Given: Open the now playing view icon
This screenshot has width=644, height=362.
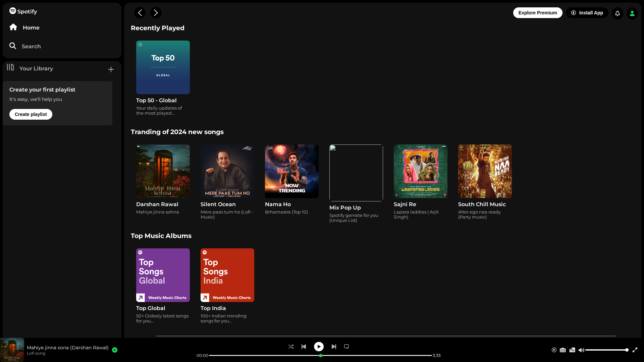Looking at the screenshot, I should click(x=554, y=350).
